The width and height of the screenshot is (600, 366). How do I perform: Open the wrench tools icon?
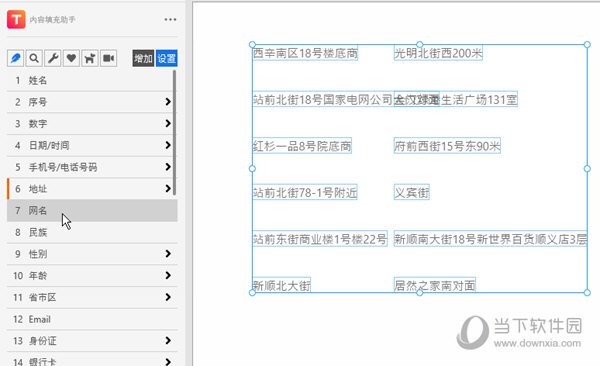click(x=52, y=58)
